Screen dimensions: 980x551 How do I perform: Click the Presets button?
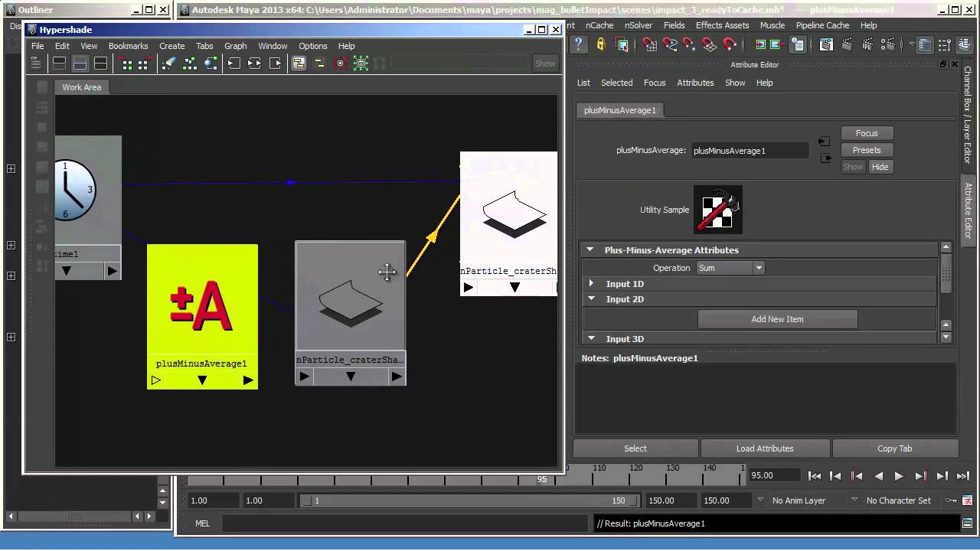(867, 150)
